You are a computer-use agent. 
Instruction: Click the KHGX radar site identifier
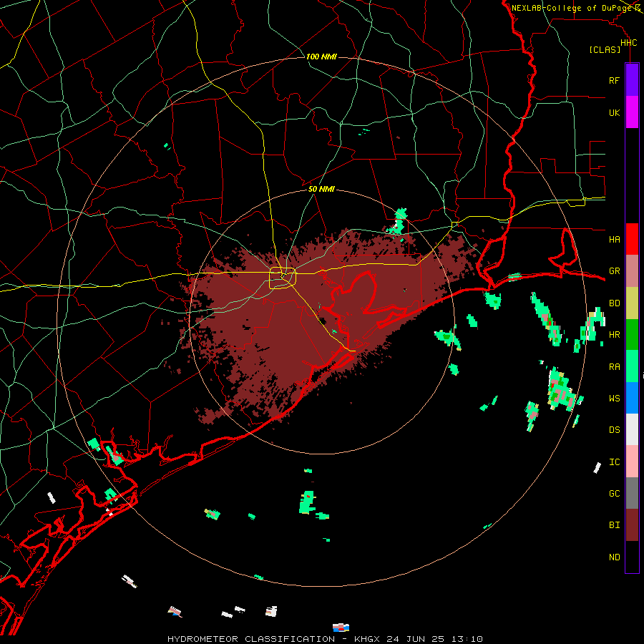367,639
